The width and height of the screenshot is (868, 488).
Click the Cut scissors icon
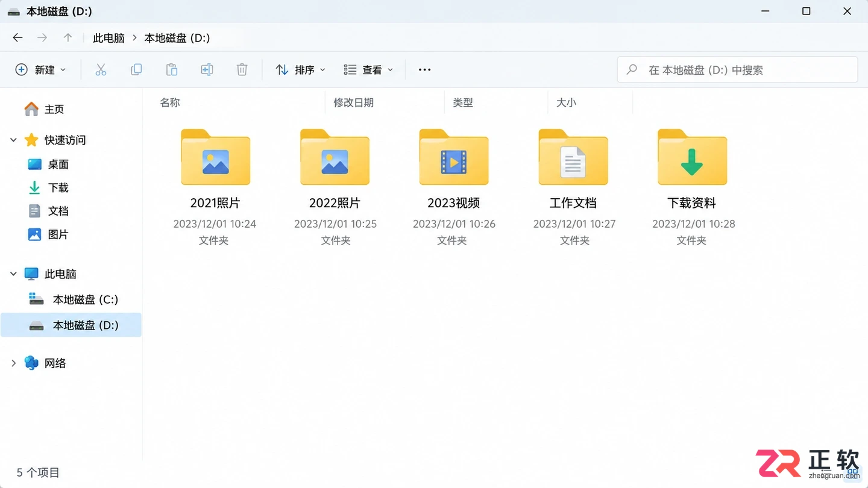(x=101, y=70)
